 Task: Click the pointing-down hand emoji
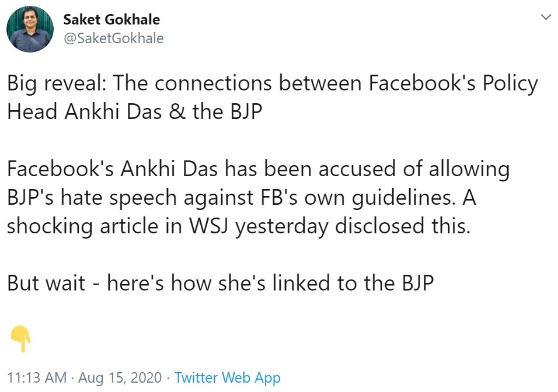(20, 339)
